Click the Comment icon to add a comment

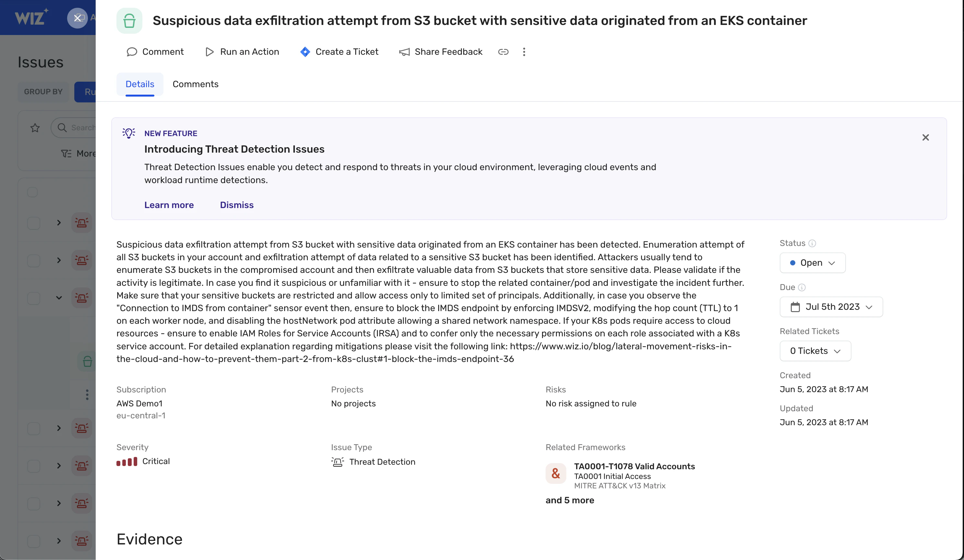point(132,52)
